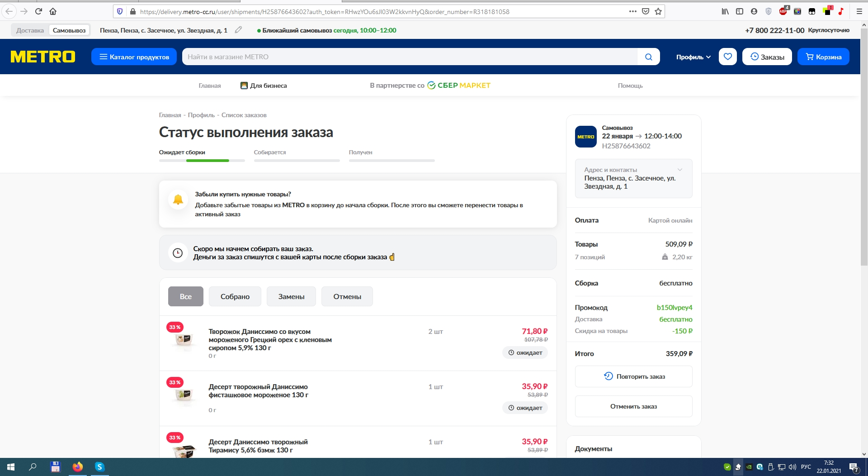Open NVIDIA tray icon
Image resolution: width=868 pixels, height=476 pixels.
pyautogui.click(x=749, y=467)
